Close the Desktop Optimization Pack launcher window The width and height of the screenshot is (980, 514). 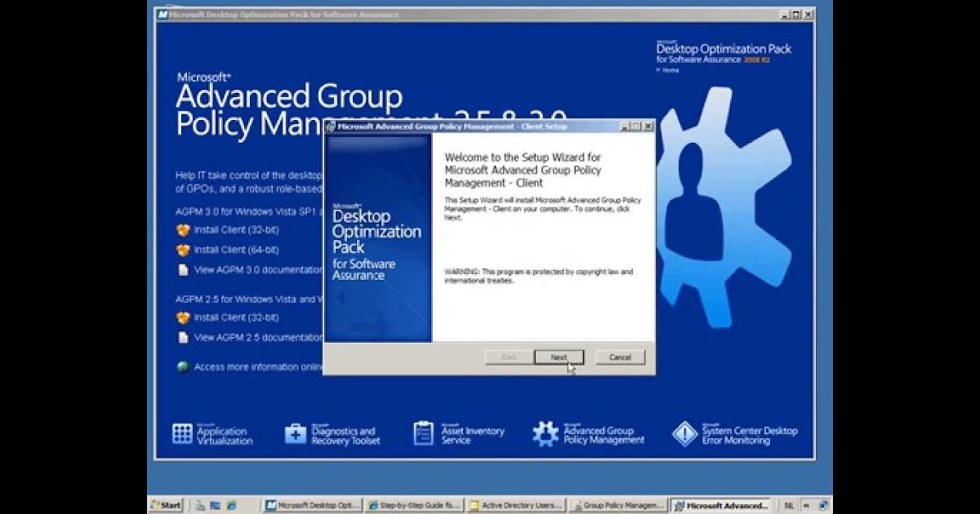click(808, 15)
